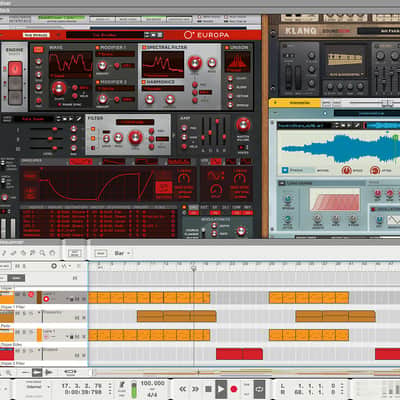Rewind using the double-left arrow button
The width and height of the screenshot is (400, 400).
click(x=183, y=389)
